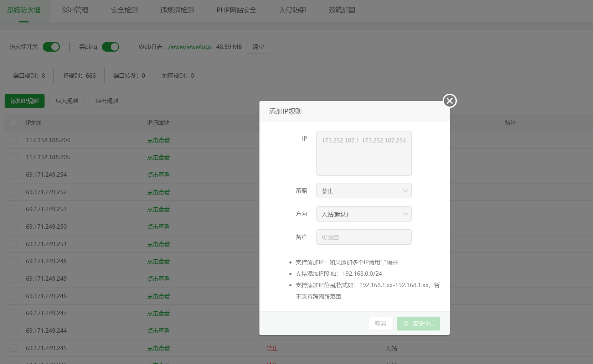
Task: Toggle the 禁ping switch
Action: pyautogui.click(x=110, y=47)
